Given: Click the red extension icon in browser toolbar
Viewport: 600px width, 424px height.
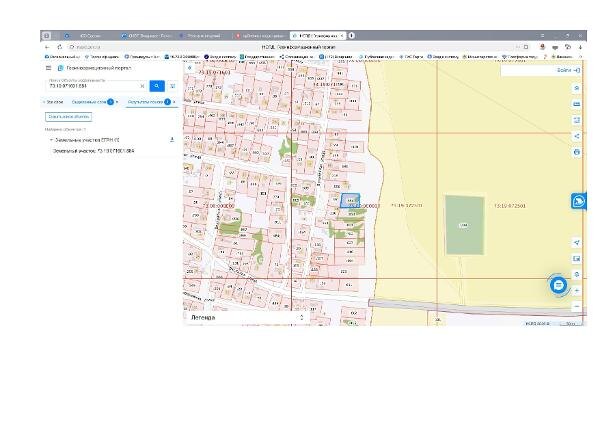Looking at the screenshot, I should tap(542, 47).
